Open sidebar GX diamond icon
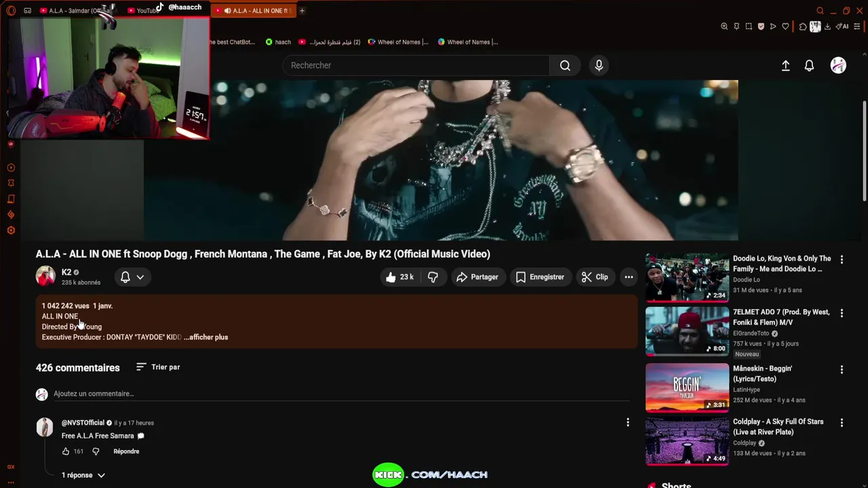 click(x=11, y=215)
